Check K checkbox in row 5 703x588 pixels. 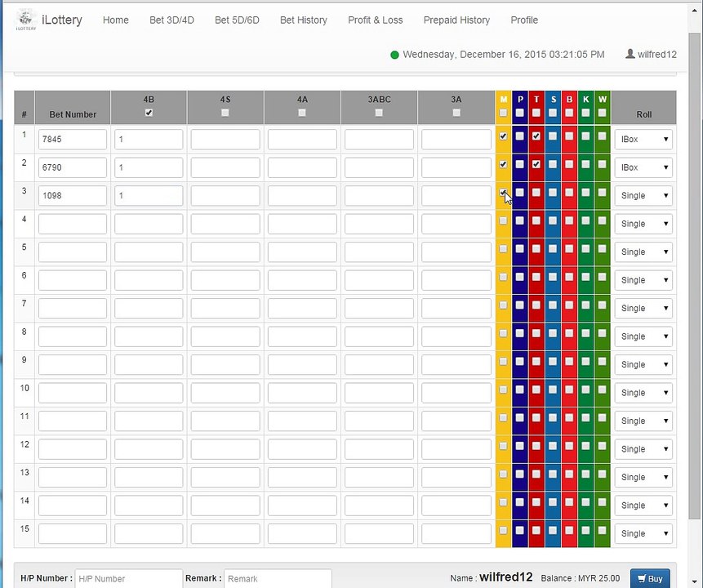[x=585, y=249]
